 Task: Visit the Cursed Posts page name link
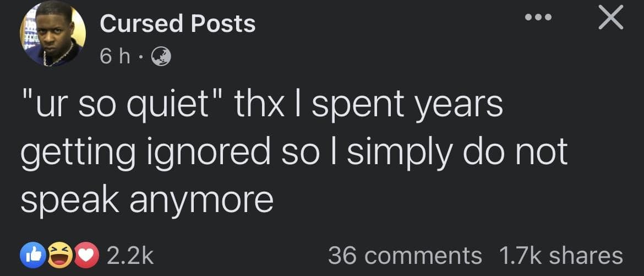click(x=178, y=24)
